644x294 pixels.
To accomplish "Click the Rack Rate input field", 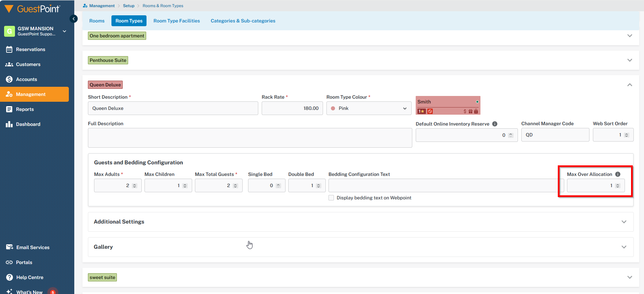I will coord(292,108).
